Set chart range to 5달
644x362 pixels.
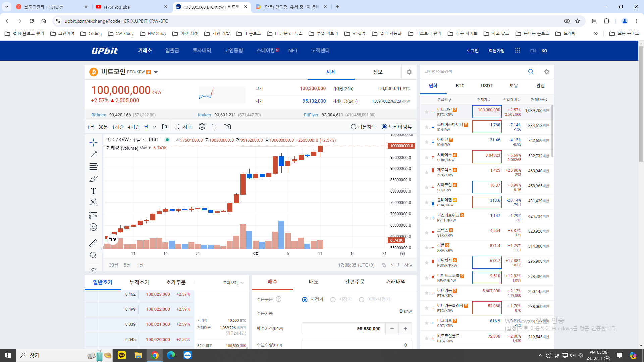[x=127, y=265]
